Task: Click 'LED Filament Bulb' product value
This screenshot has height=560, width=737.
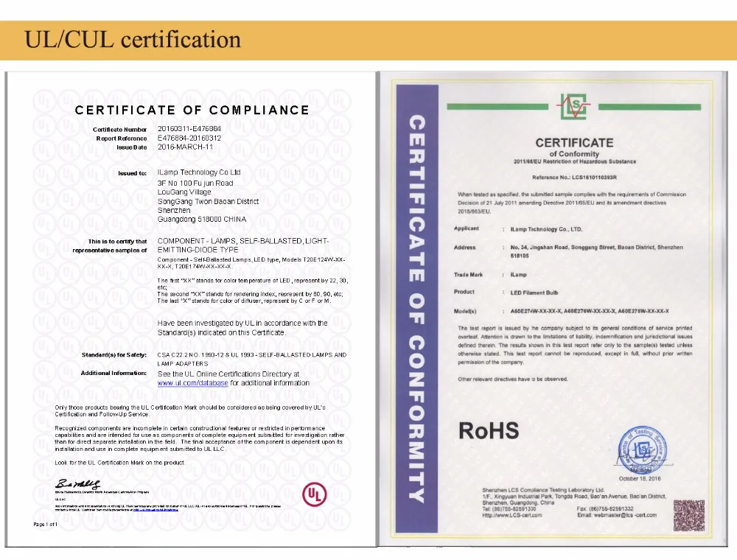Action: (x=534, y=293)
